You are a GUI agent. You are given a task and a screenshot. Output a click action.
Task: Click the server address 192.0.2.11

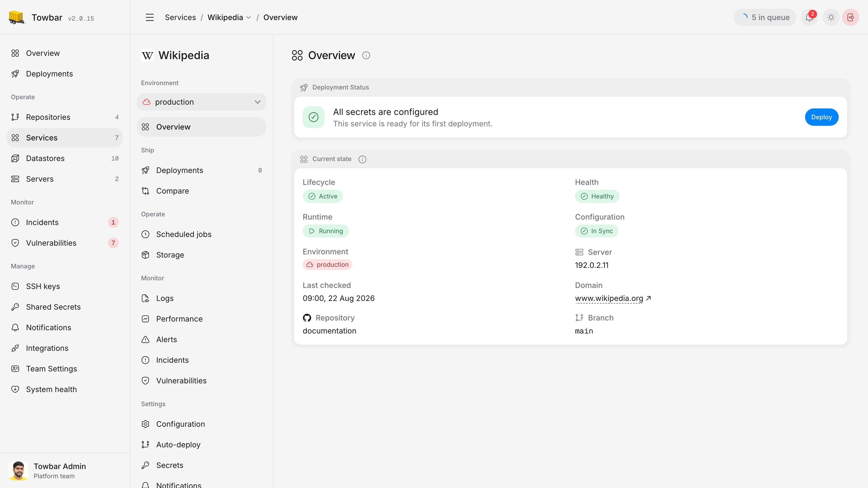[x=592, y=265]
